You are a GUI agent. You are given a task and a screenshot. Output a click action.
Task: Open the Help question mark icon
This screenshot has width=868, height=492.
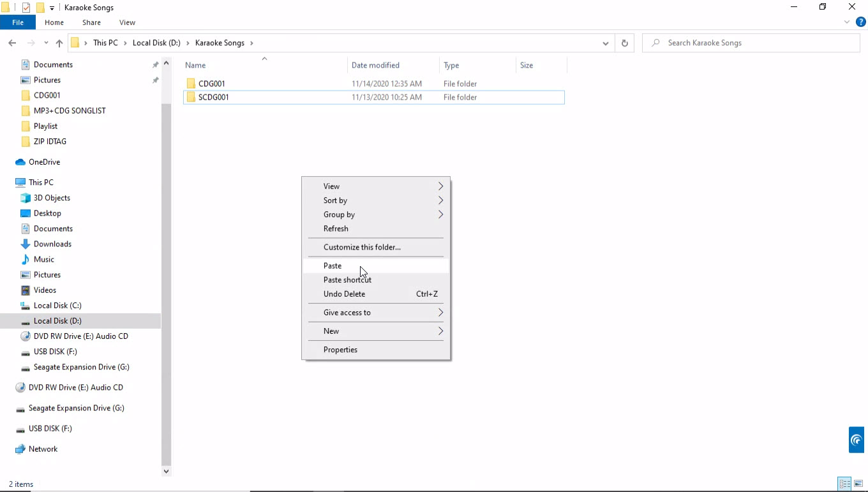coord(860,22)
